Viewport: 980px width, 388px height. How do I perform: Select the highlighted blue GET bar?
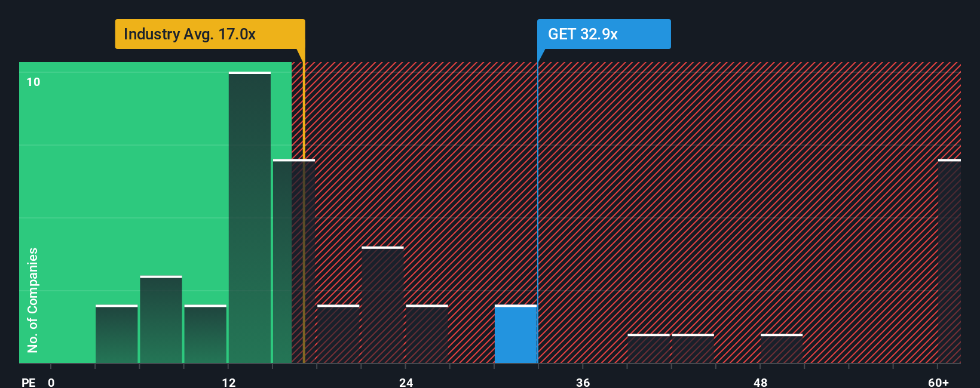click(x=516, y=334)
